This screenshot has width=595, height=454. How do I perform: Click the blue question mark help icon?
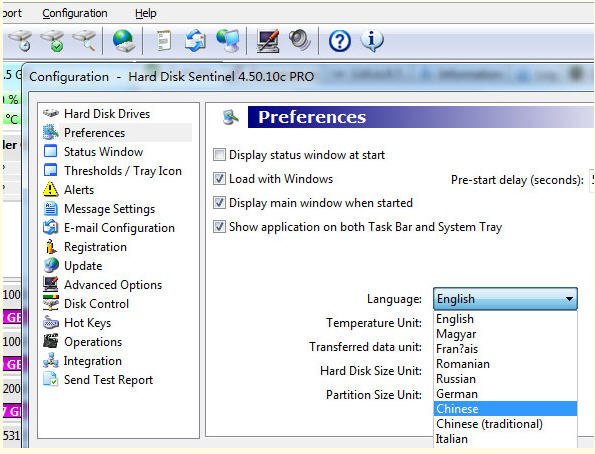click(340, 41)
